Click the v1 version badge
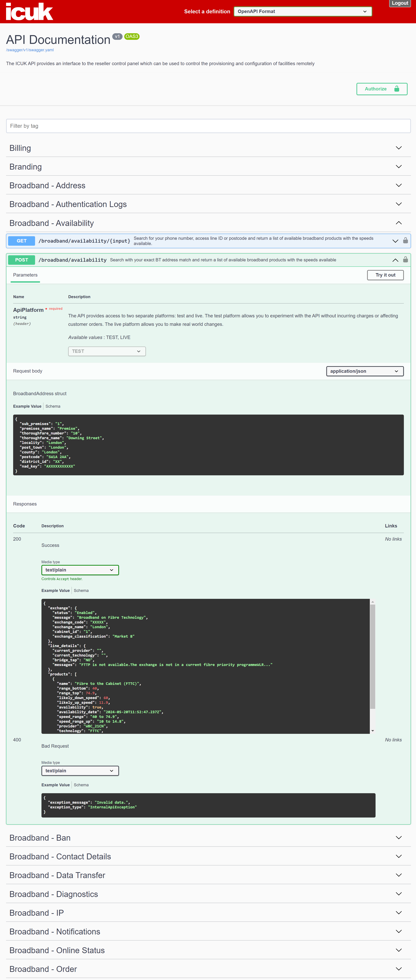This screenshot has width=416, height=980. pos(117,36)
